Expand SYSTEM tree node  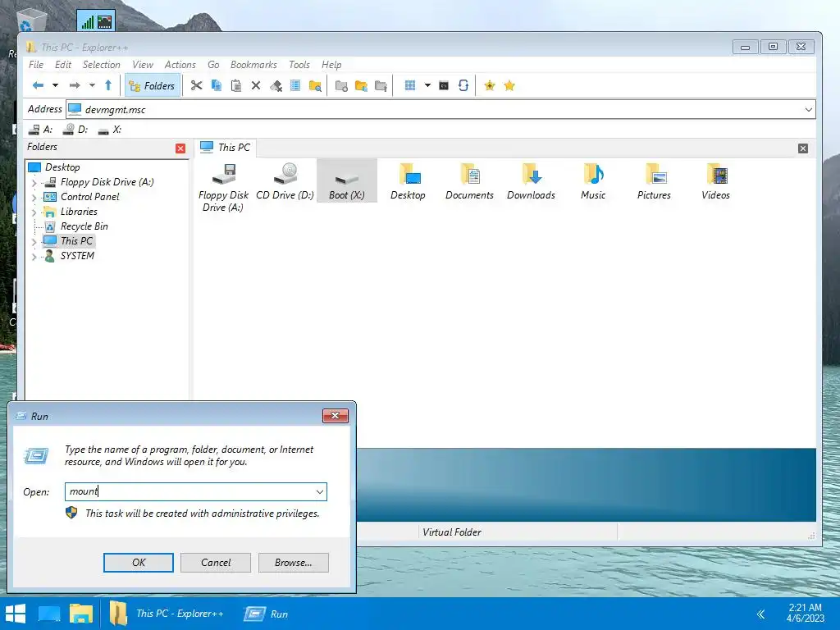(x=34, y=257)
